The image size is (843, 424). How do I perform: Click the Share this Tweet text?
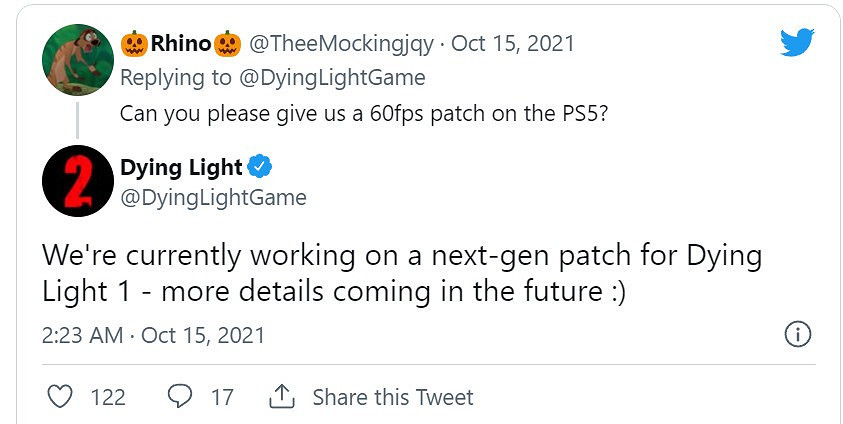coord(392,397)
